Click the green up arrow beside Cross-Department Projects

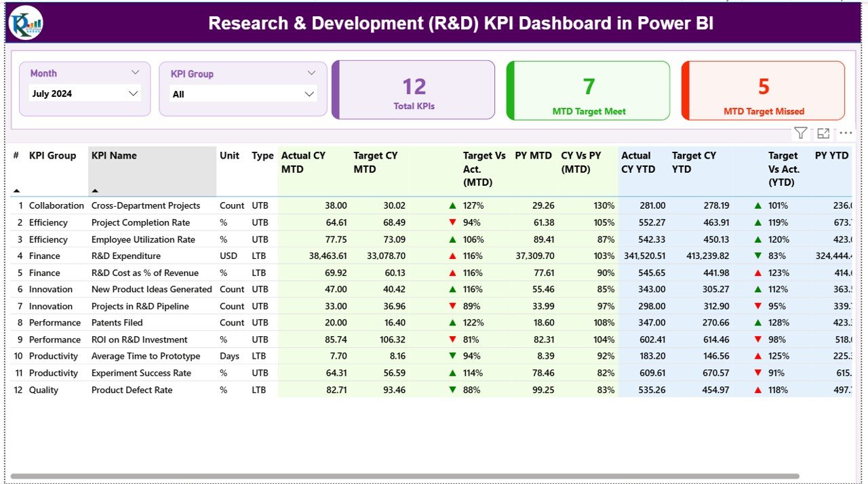(452, 205)
